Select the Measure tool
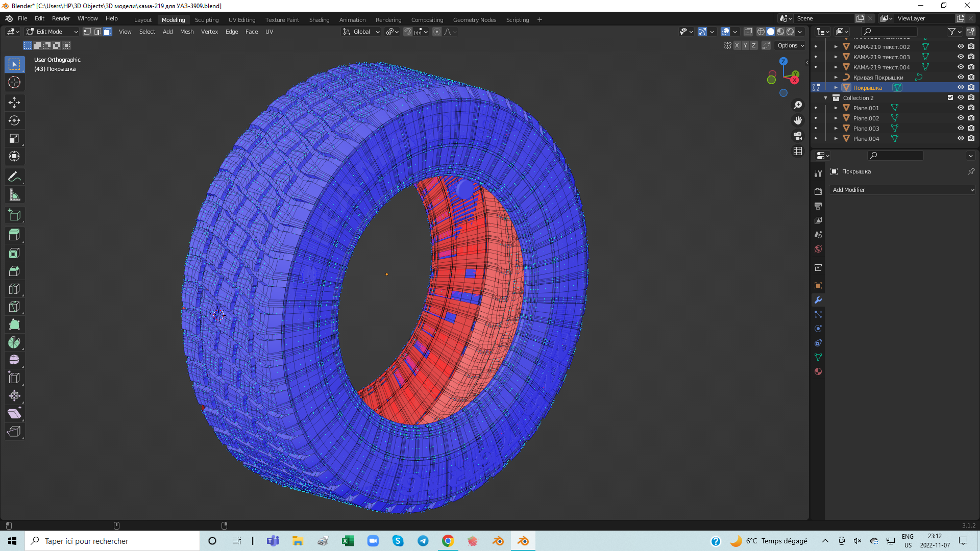 14,195
